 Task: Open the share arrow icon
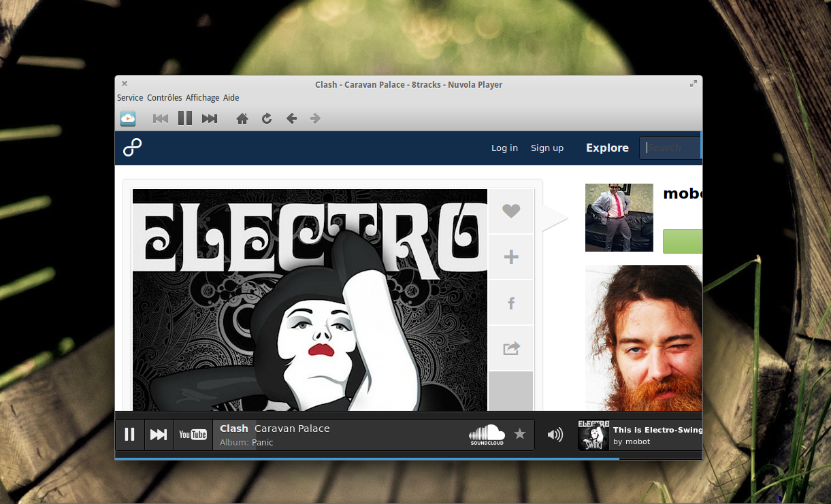(x=511, y=348)
